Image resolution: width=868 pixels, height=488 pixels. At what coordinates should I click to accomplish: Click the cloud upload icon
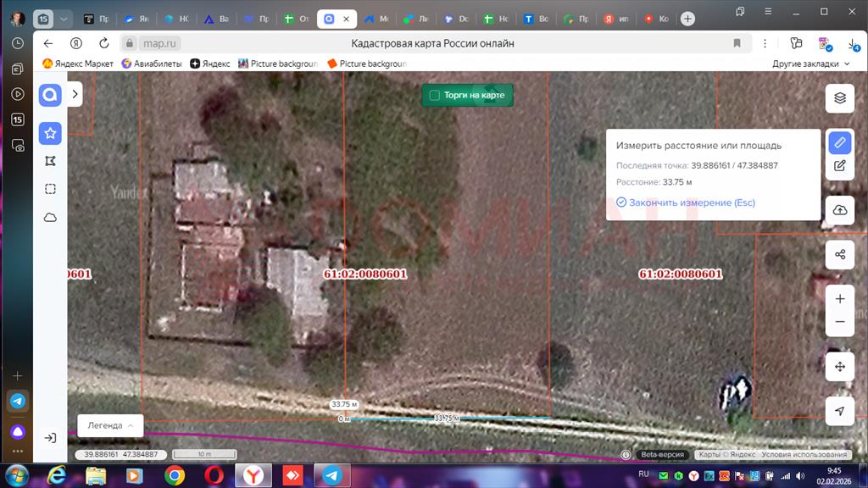pyautogui.click(x=839, y=210)
